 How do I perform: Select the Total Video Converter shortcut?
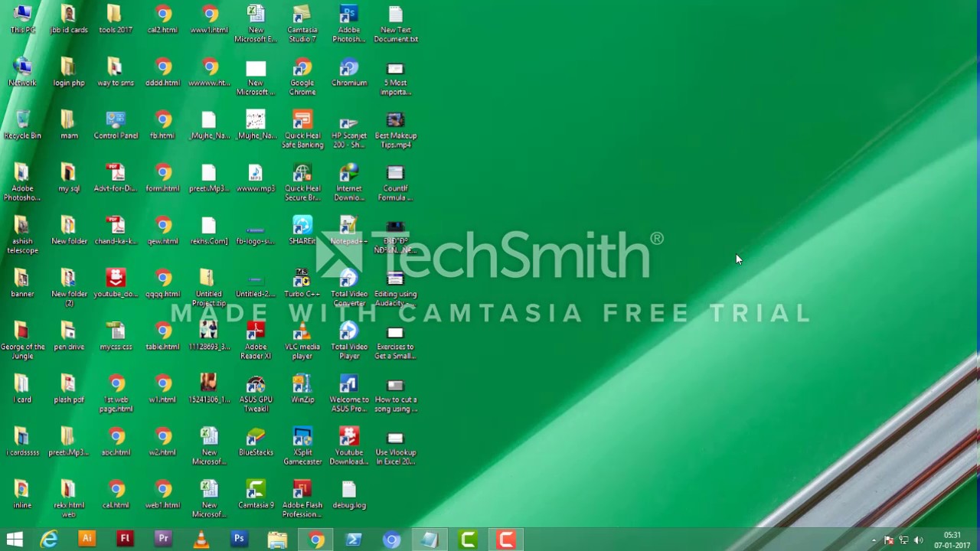pyautogui.click(x=349, y=289)
